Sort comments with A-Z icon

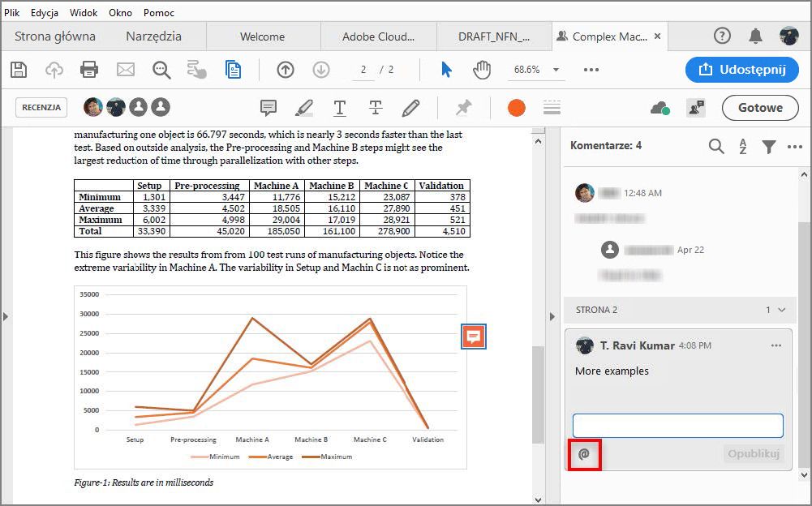click(x=742, y=147)
